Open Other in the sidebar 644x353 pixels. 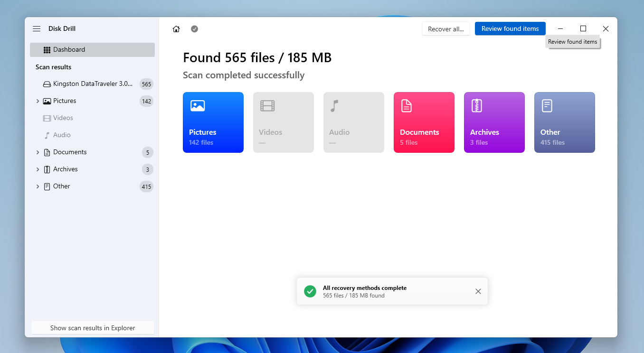coord(92,186)
